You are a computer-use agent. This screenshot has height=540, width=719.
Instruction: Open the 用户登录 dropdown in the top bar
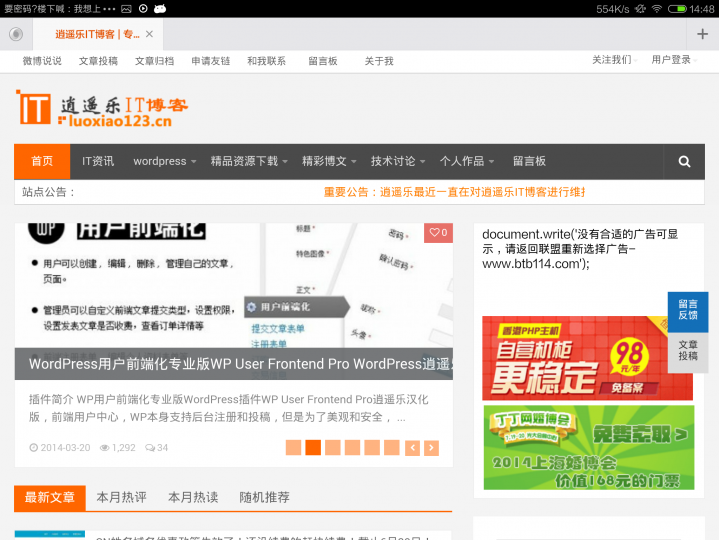pos(674,60)
